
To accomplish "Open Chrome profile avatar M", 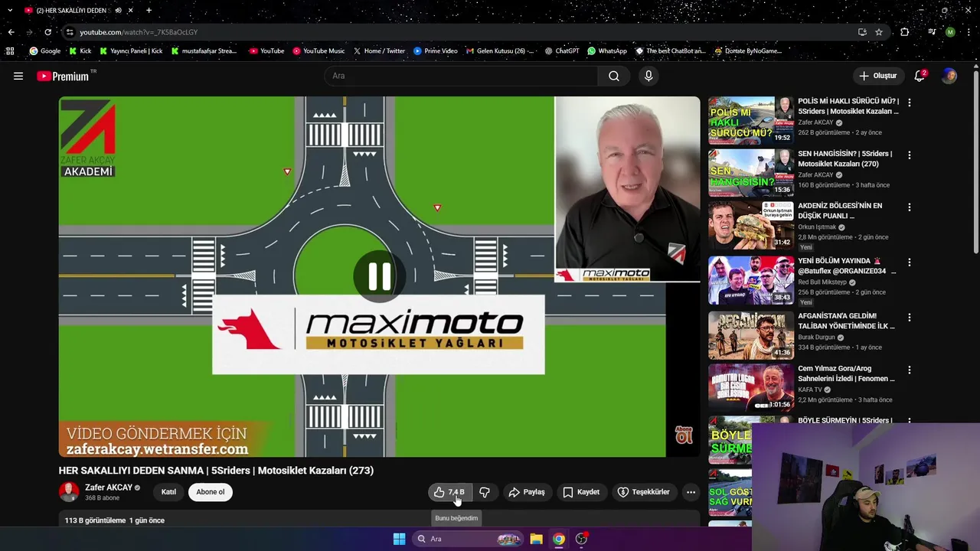I will coord(950,32).
